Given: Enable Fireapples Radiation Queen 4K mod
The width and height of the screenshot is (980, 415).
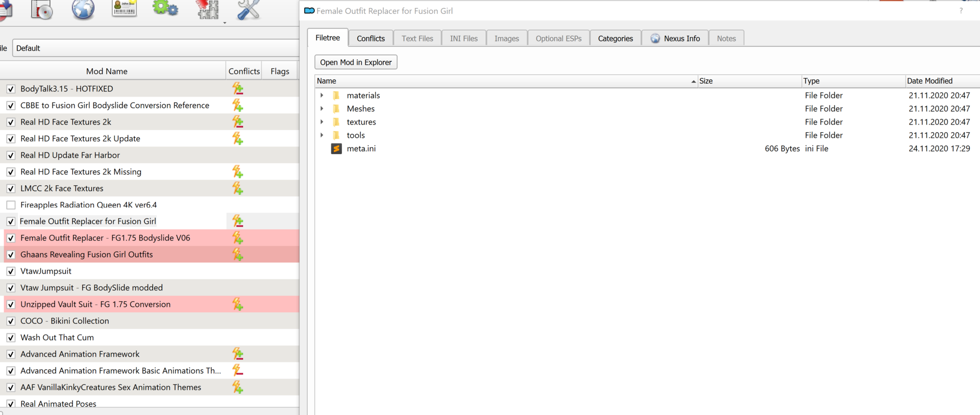Looking at the screenshot, I should (x=11, y=205).
